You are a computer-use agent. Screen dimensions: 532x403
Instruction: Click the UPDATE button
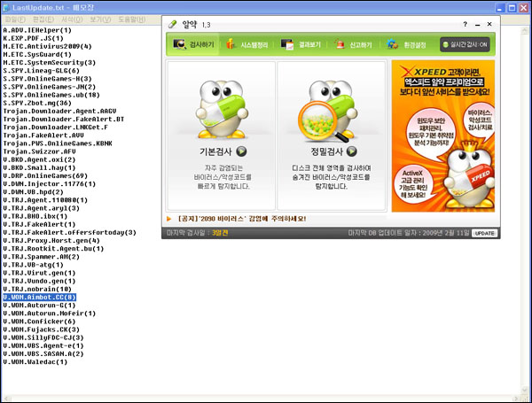(x=484, y=233)
